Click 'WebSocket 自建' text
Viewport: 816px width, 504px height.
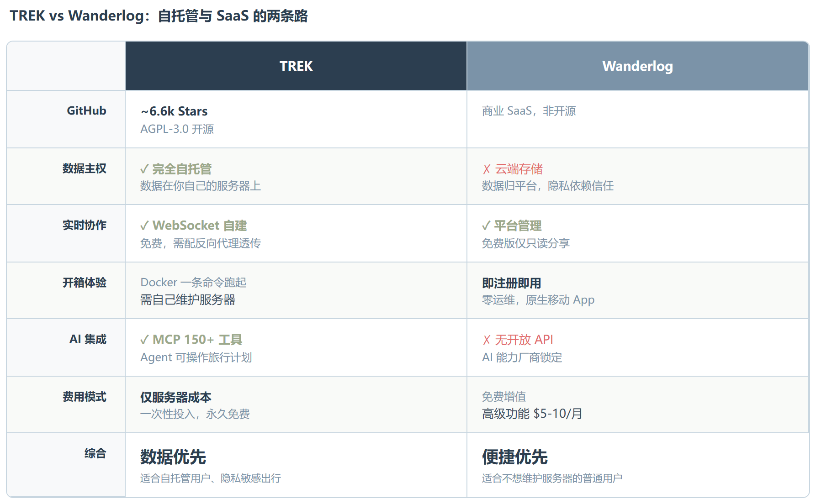(200, 226)
